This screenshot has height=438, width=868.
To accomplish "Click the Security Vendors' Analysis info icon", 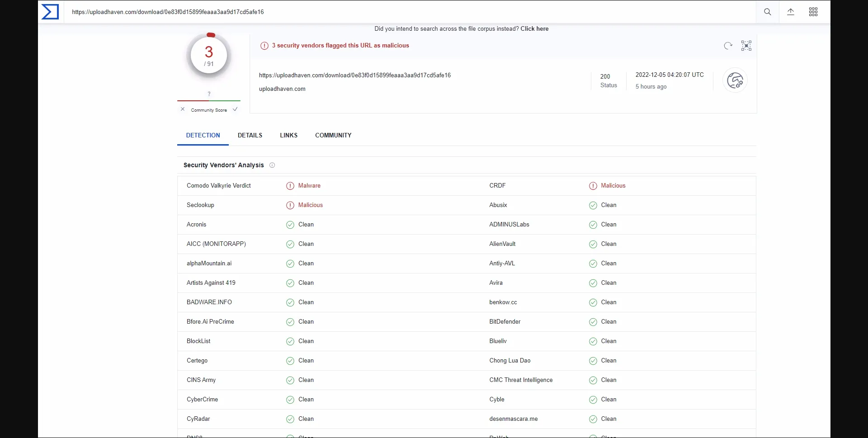I will pyautogui.click(x=272, y=165).
